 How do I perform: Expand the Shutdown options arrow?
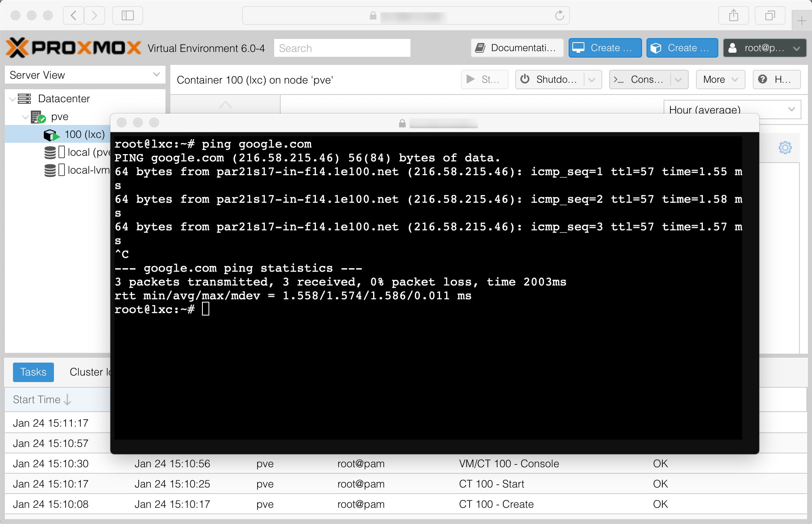click(592, 79)
